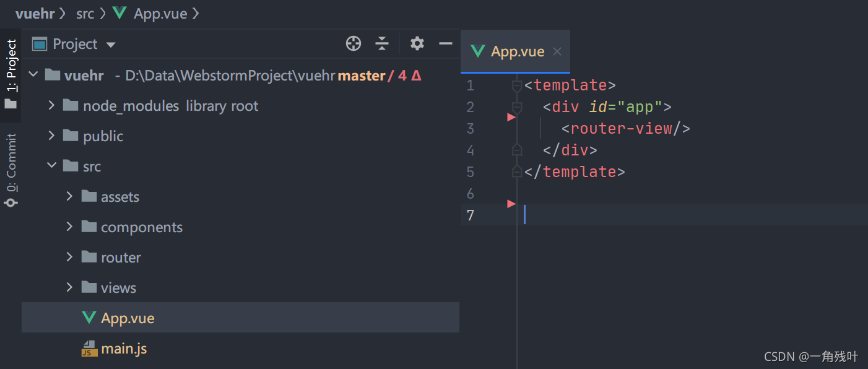Expand the assets folder

tap(69, 196)
